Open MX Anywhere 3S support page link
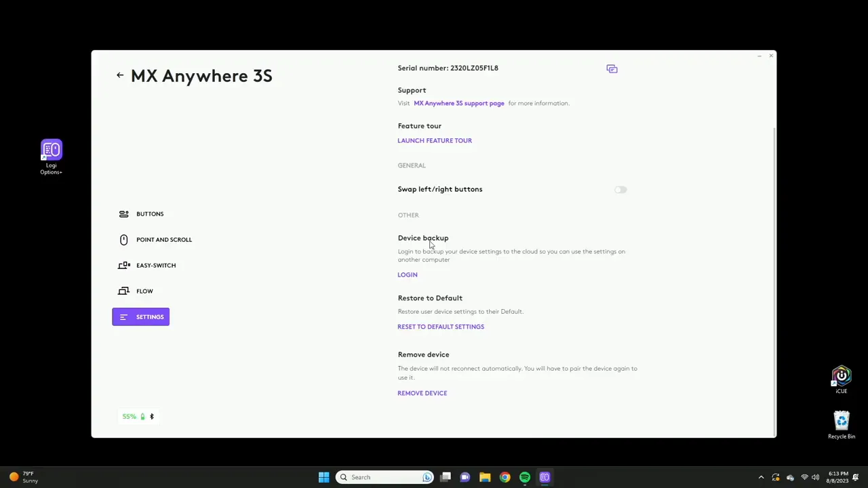The height and width of the screenshot is (488, 868). (458, 104)
